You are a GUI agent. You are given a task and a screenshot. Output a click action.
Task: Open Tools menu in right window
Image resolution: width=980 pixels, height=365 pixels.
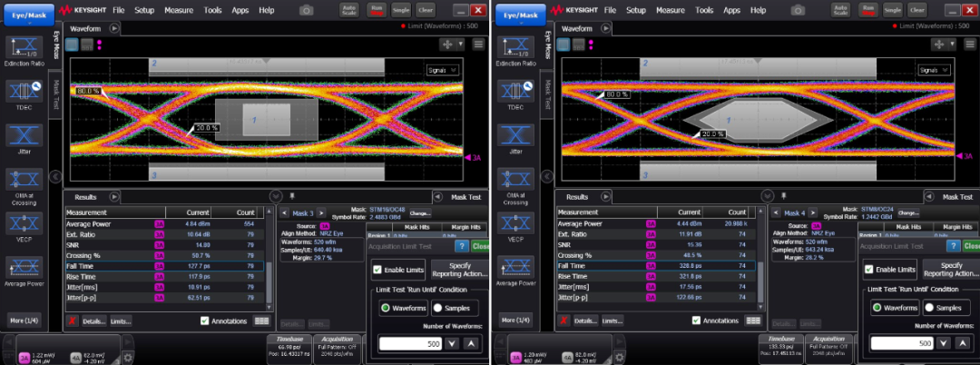pos(704,10)
